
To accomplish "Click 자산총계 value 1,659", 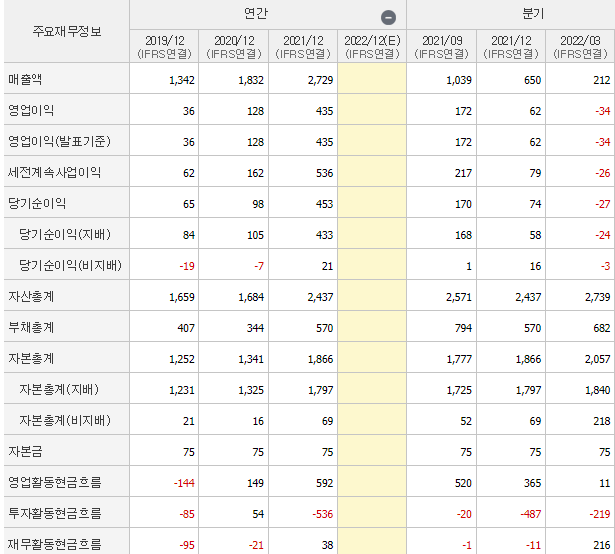I will 182,297.
